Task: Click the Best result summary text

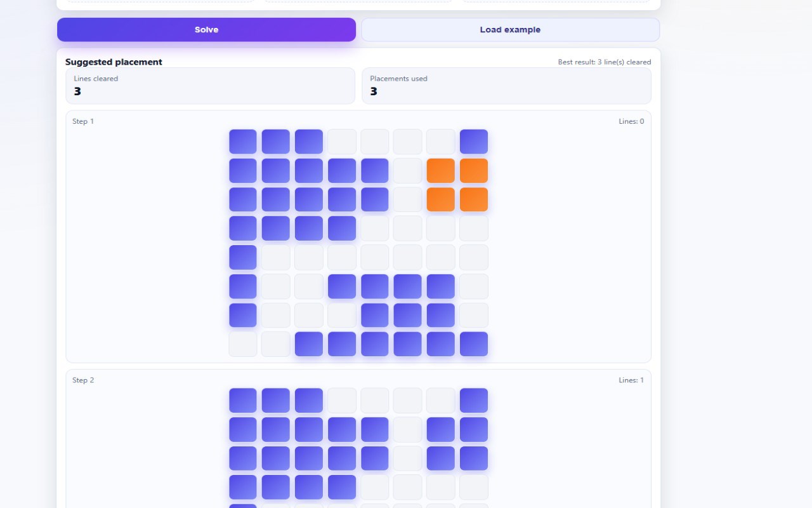Action: [x=604, y=62]
